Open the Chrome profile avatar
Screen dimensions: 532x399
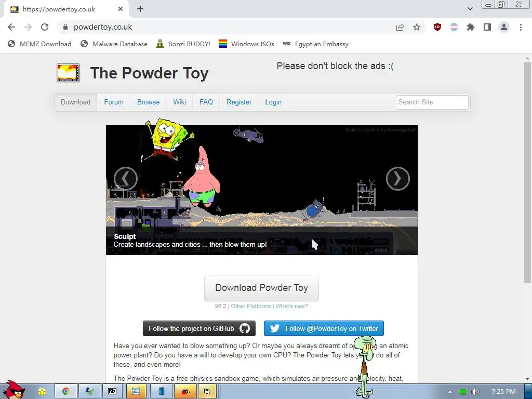pyautogui.click(x=504, y=27)
